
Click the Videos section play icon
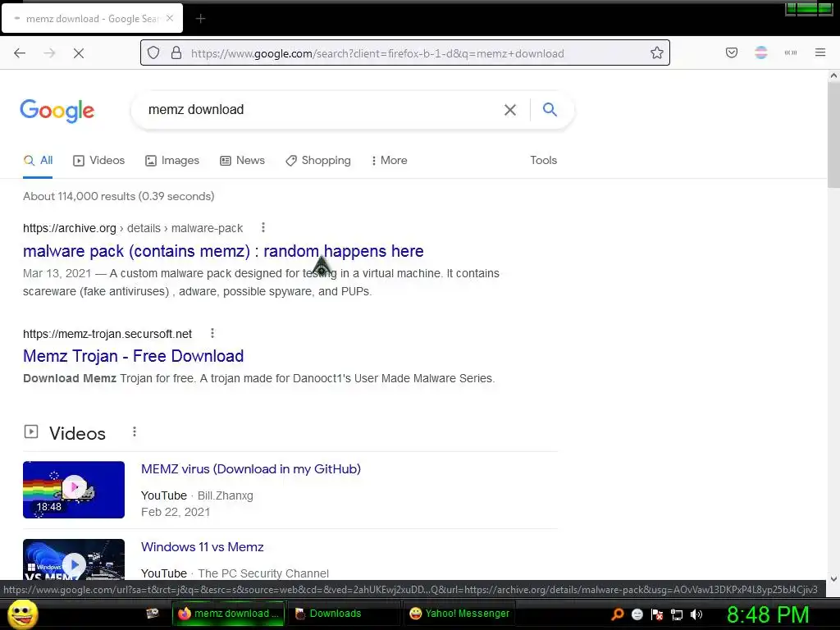coord(31,431)
